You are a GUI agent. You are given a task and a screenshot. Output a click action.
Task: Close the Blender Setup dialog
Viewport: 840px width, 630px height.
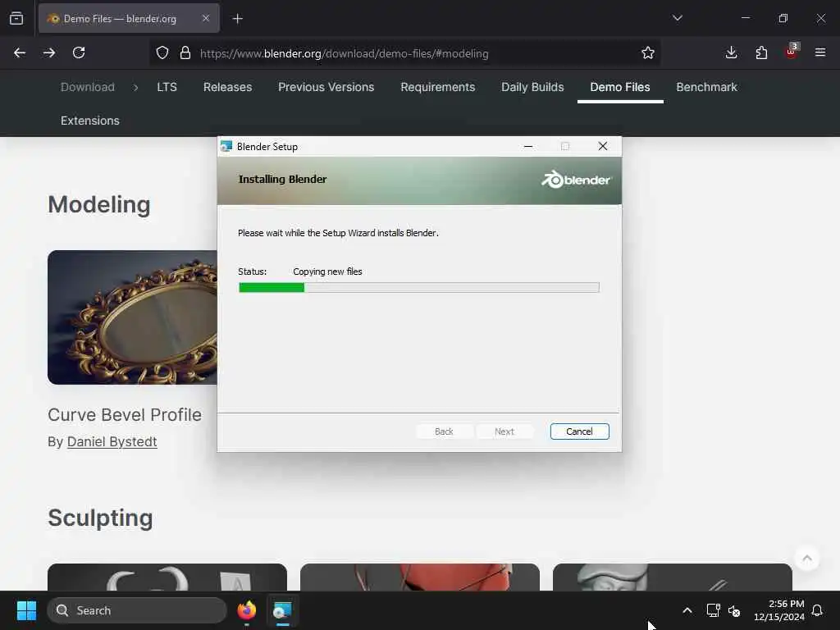pos(603,146)
